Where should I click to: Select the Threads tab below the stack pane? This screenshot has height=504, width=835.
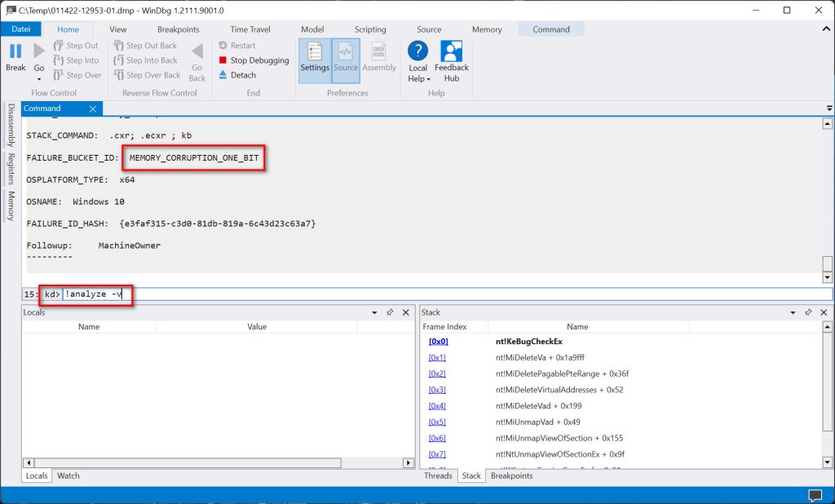point(438,475)
